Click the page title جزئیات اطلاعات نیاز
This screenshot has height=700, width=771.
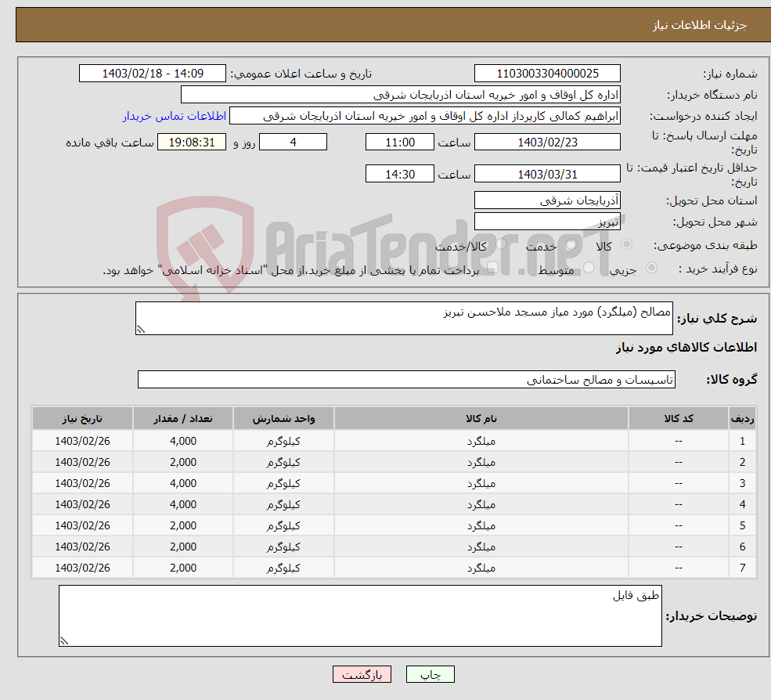pyautogui.click(x=699, y=25)
